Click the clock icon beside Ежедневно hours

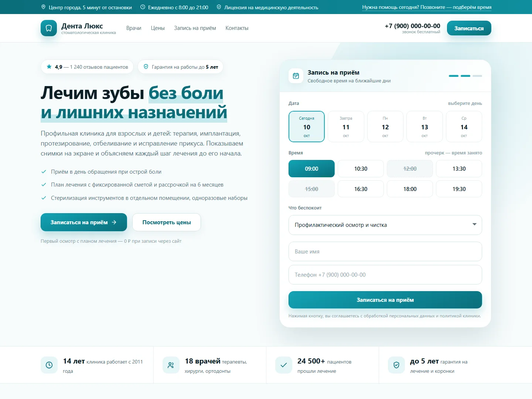point(143,7)
